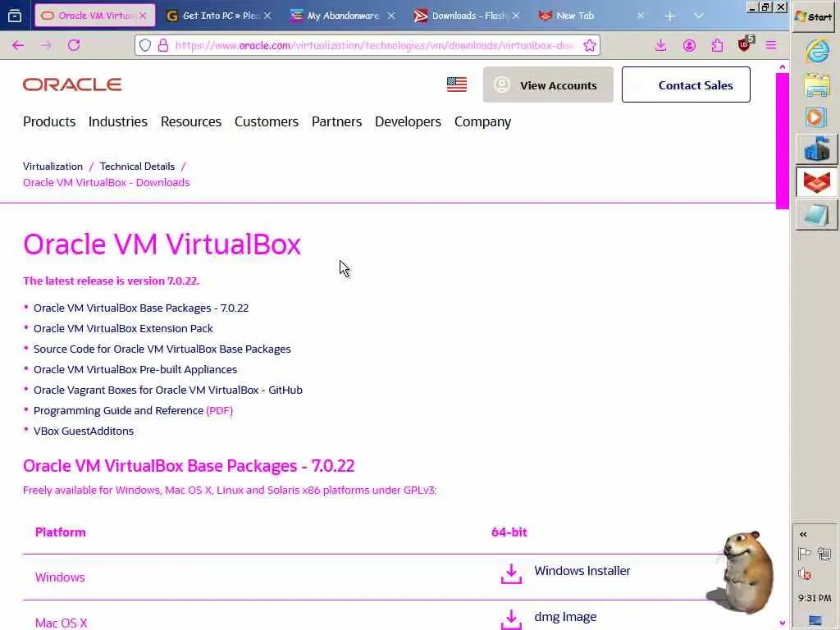Close the Get Into PC tab

pos(267,16)
